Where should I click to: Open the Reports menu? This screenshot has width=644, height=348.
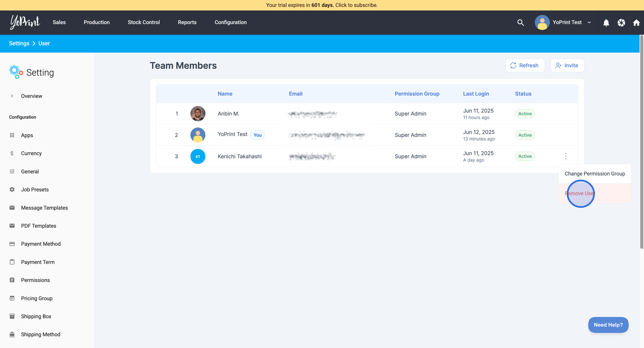187,23
